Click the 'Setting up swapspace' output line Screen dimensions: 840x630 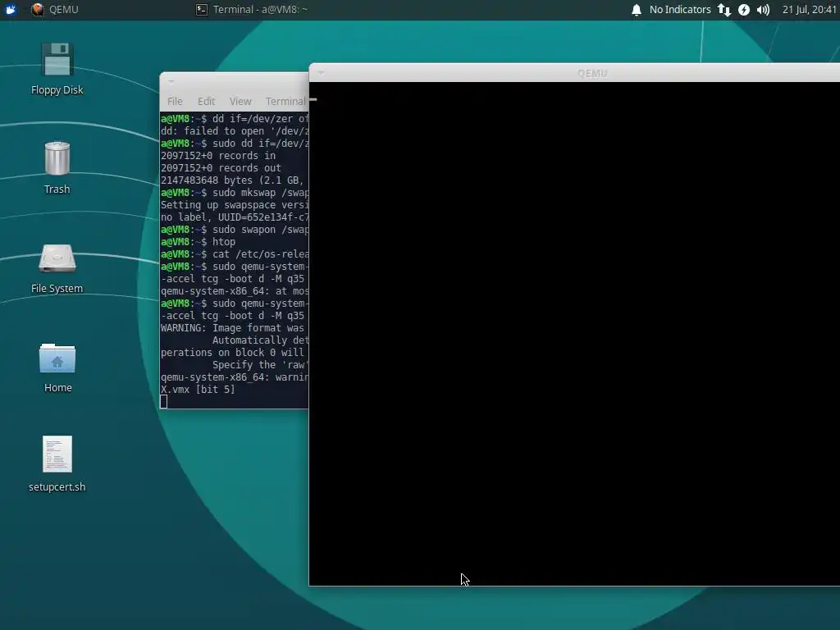tap(234, 204)
